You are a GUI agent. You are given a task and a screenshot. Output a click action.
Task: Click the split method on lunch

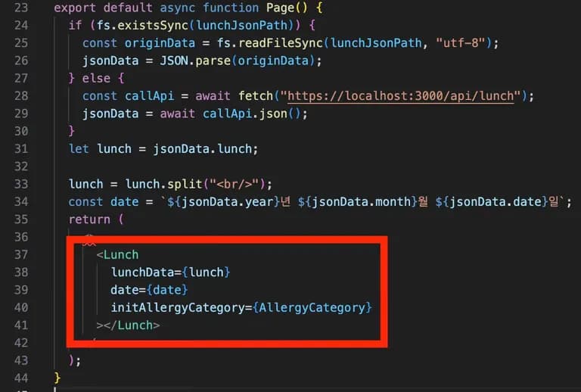[185, 184]
